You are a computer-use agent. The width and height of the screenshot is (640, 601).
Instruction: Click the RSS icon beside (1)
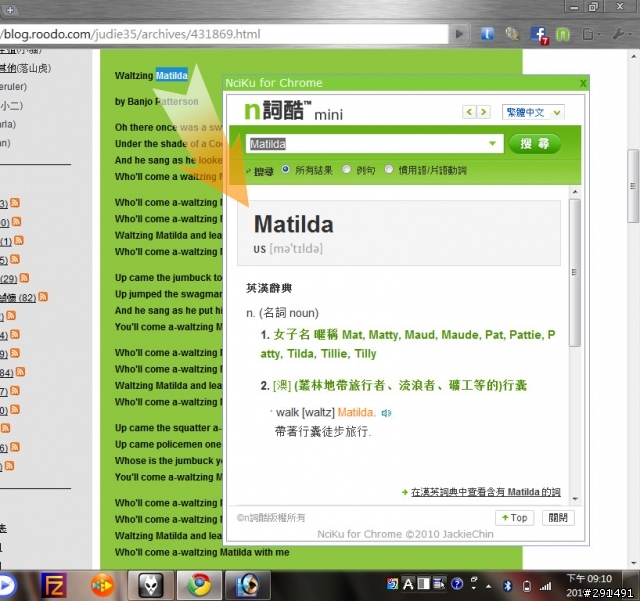18,240
